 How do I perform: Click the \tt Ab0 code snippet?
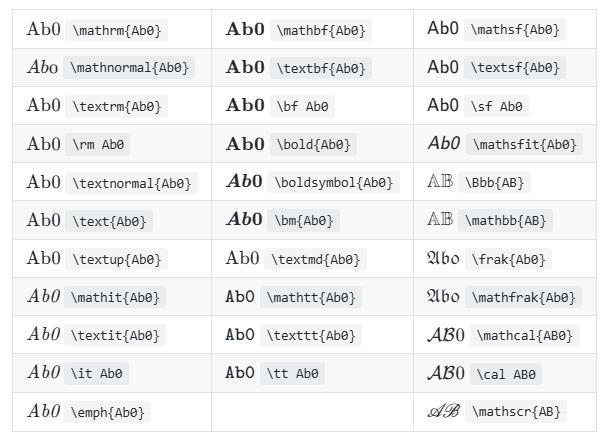292,374
